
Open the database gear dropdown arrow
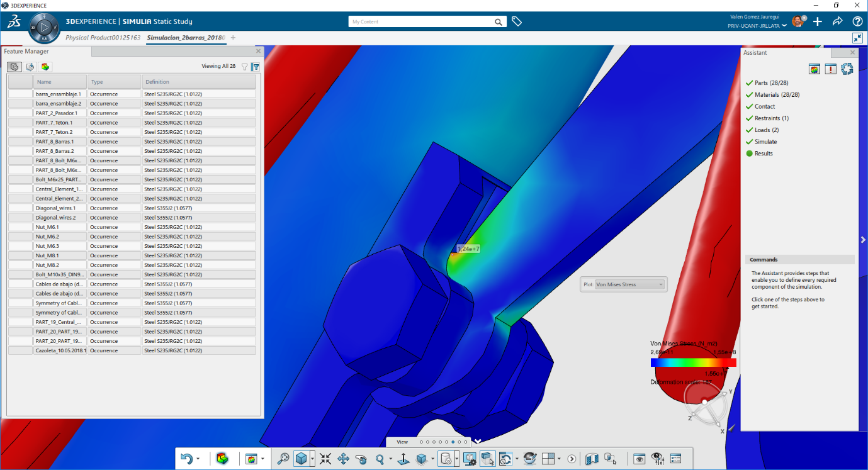pos(456,459)
